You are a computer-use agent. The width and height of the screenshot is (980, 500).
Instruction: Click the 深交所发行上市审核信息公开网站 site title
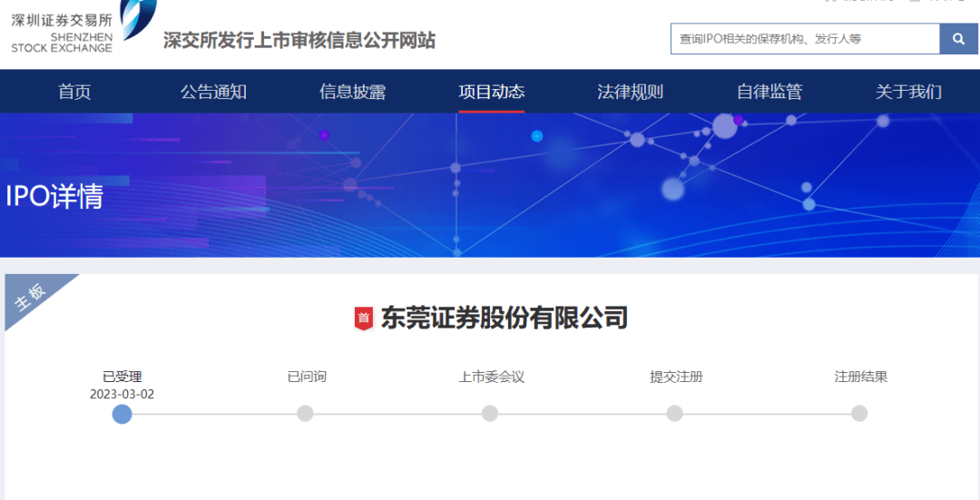[299, 41]
